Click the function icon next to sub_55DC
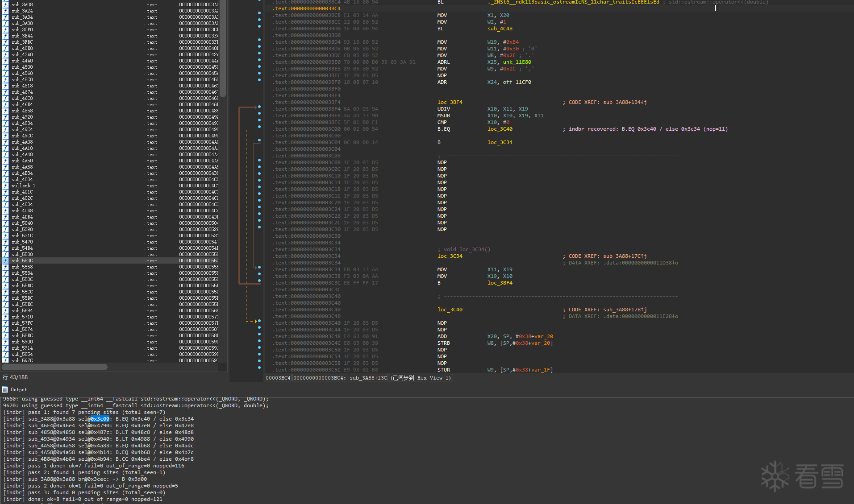The image size is (854, 504). (x=6, y=298)
